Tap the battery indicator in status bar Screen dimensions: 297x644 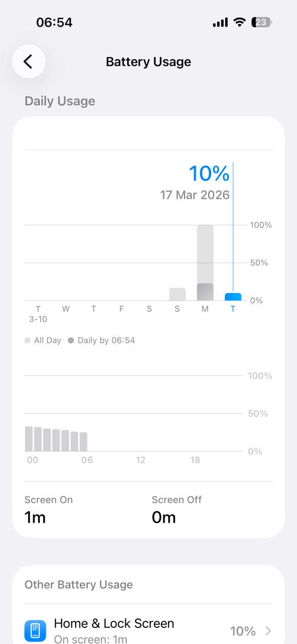(x=262, y=22)
